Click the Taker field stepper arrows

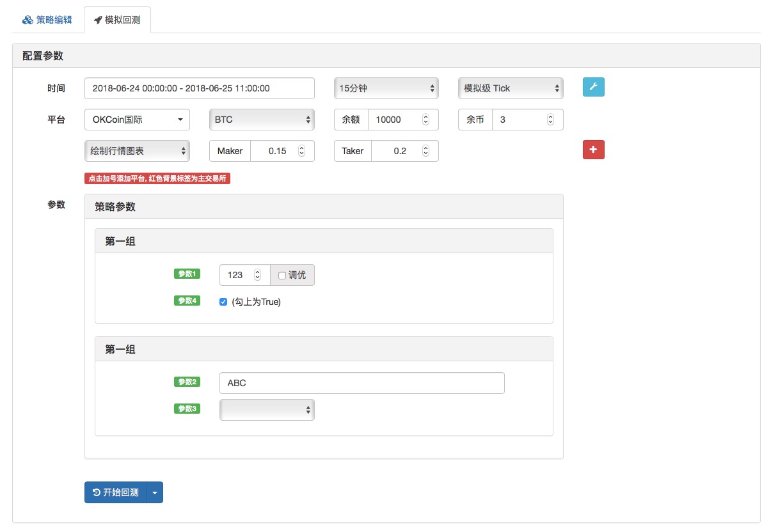click(x=426, y=151)
